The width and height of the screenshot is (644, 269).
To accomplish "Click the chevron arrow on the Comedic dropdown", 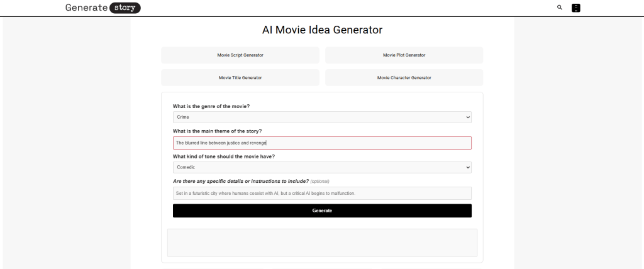I will (467, 168).
